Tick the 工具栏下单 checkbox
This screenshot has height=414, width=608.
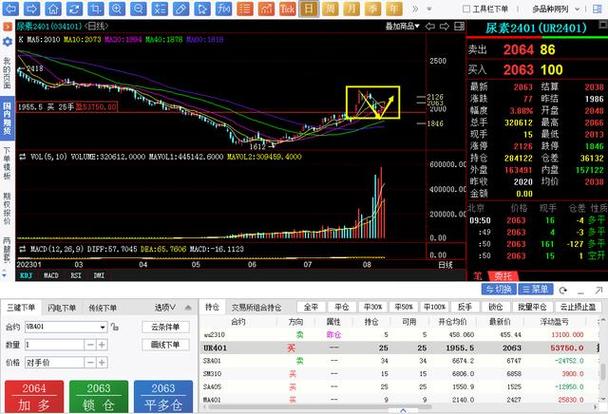click(467, 9)
